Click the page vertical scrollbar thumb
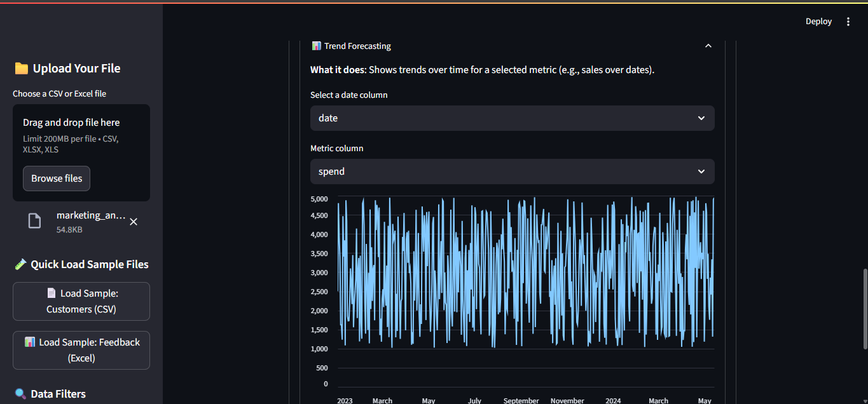 864,308
